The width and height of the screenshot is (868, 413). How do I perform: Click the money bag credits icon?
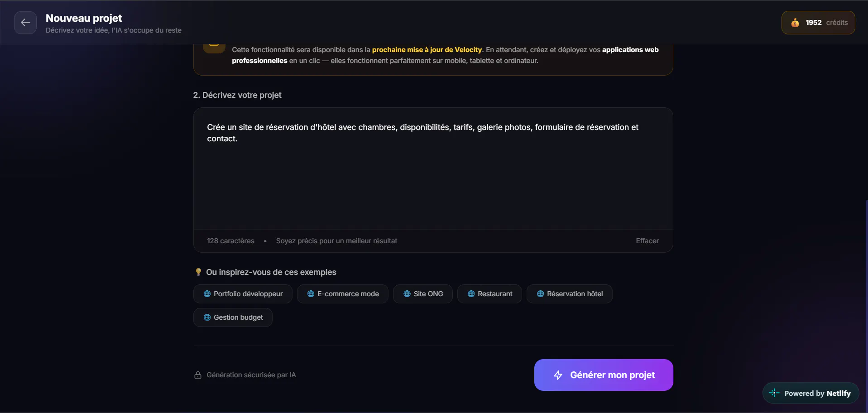click(795, 23)
